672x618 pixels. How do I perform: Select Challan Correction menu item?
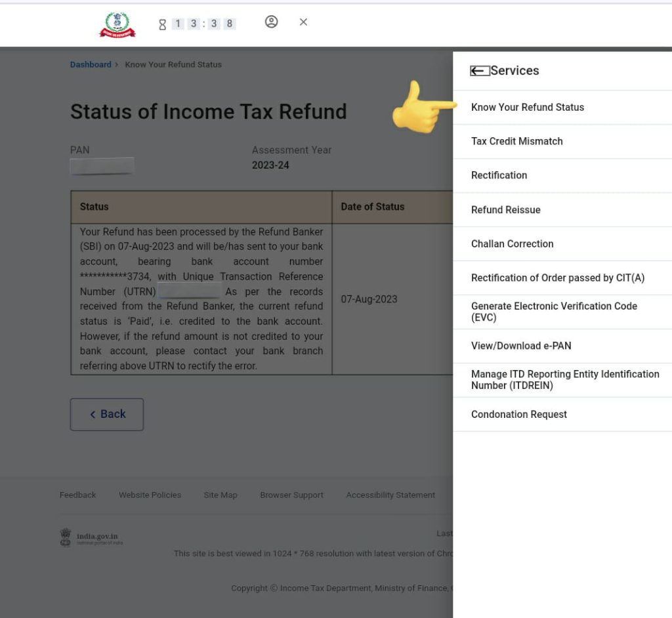512,243
